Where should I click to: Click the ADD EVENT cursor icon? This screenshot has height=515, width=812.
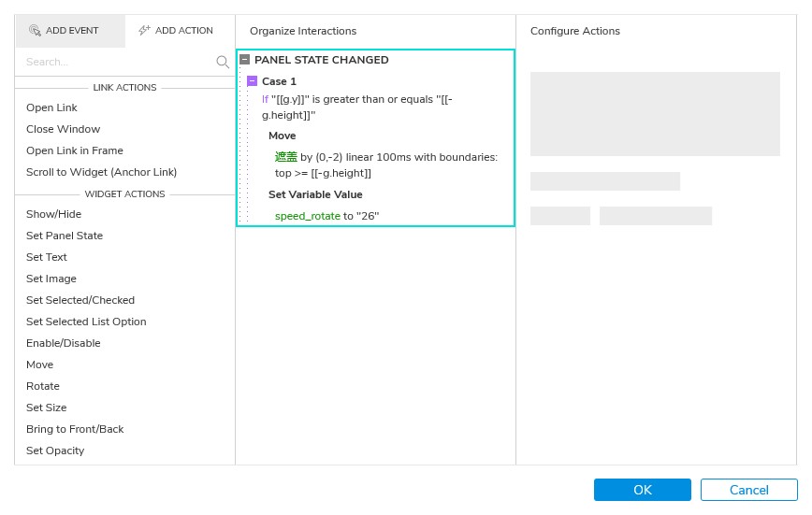[35, 31]
